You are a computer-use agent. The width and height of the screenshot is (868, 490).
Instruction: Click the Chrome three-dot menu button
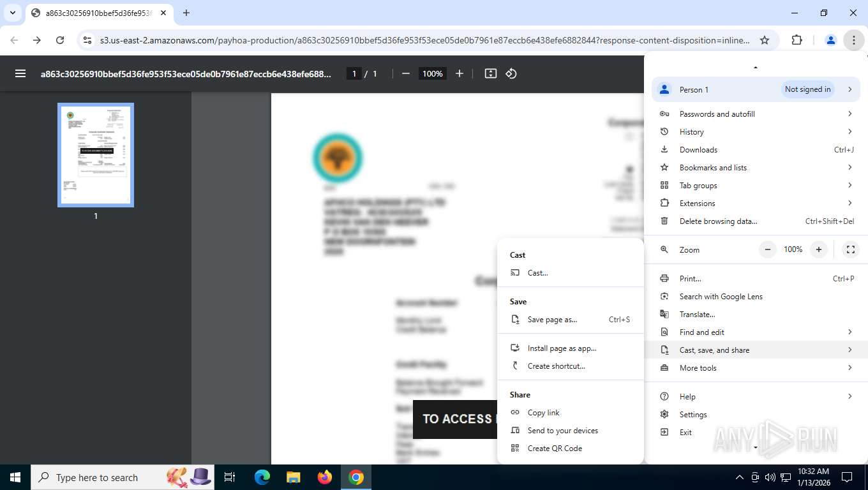(x=853, y=40)
